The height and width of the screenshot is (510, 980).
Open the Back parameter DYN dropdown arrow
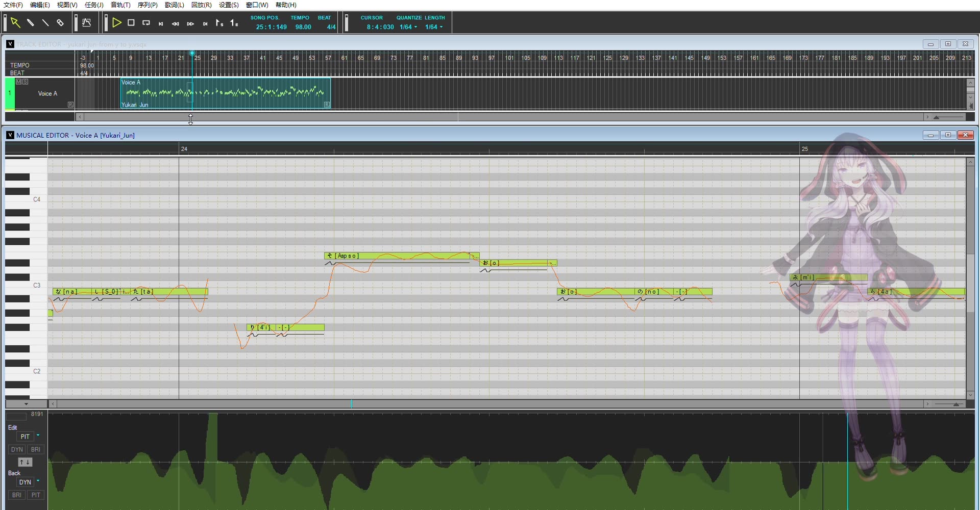(38, 481)
